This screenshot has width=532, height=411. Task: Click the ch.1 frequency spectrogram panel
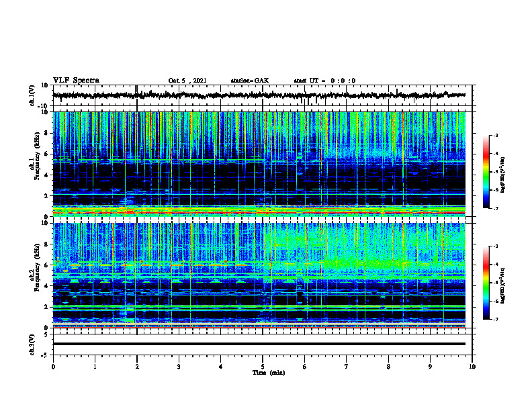click(263, 164)
